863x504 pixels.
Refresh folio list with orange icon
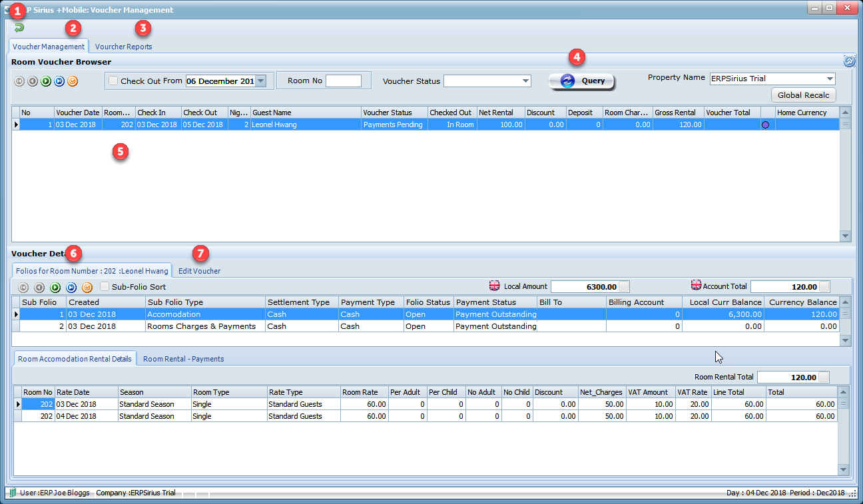(87, 288)
